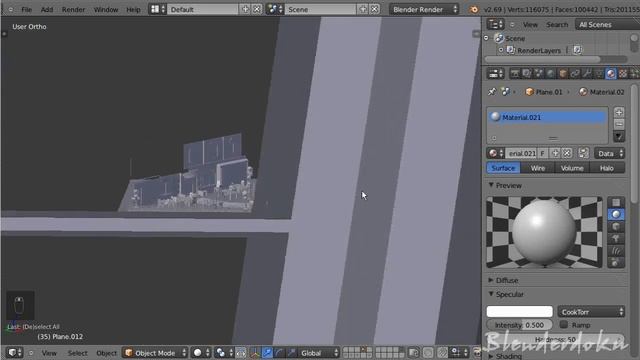This screenshot has height=360, width=640.
Task: Open material slot specials down-arrow menu
Action: [619, 136]
